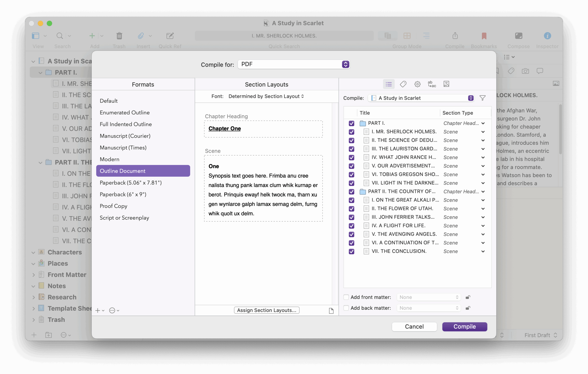The height and width of the screenshot is (374, 588).
Task: Enable the Add front matter checkbox
Action: click(x=346, y=297)
